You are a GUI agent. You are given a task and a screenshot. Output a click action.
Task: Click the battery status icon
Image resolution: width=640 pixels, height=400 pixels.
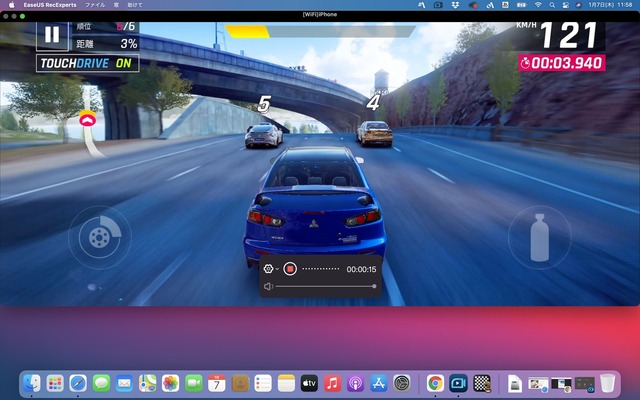[x=522, y=5]
